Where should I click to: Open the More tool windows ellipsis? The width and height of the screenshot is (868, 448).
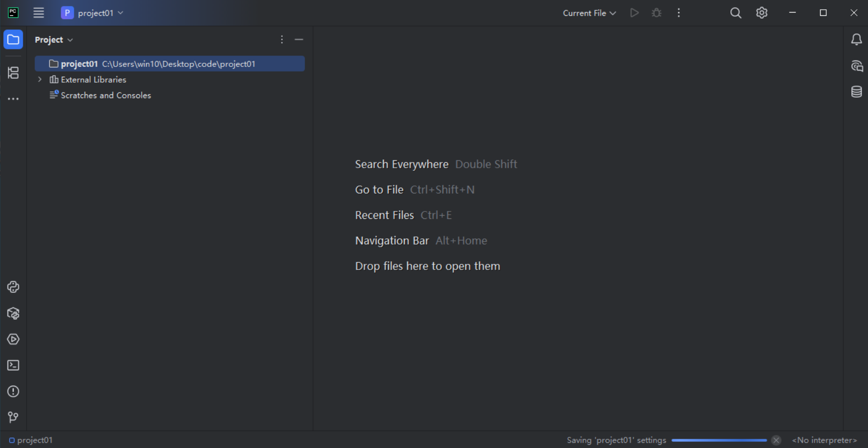tap(13, 99)
